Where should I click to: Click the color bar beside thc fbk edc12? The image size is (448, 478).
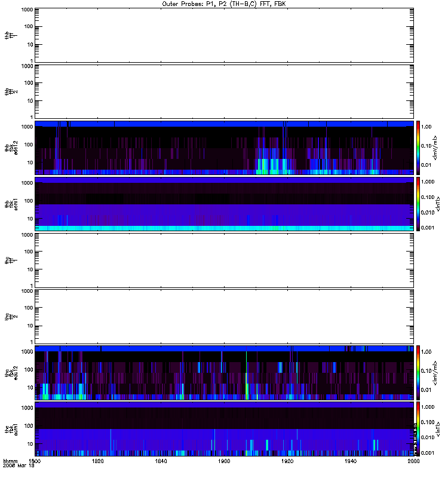[x=418, y=373]
